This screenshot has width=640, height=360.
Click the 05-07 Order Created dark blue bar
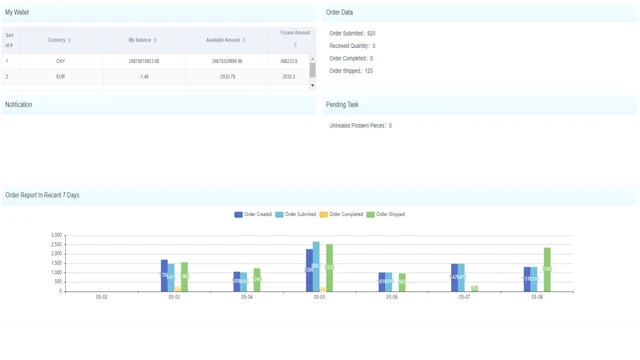[x=454, y=278]
